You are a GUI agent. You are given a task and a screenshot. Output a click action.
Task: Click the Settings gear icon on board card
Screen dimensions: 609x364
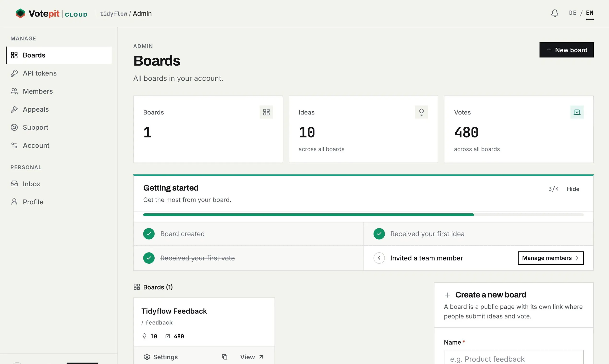coord(147,357)
